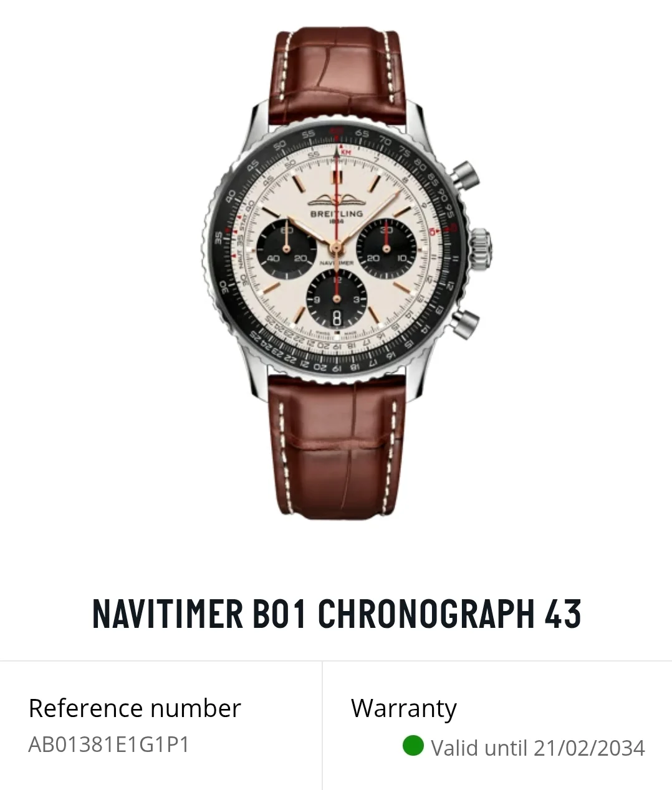Click the Warranty heading

404,710
